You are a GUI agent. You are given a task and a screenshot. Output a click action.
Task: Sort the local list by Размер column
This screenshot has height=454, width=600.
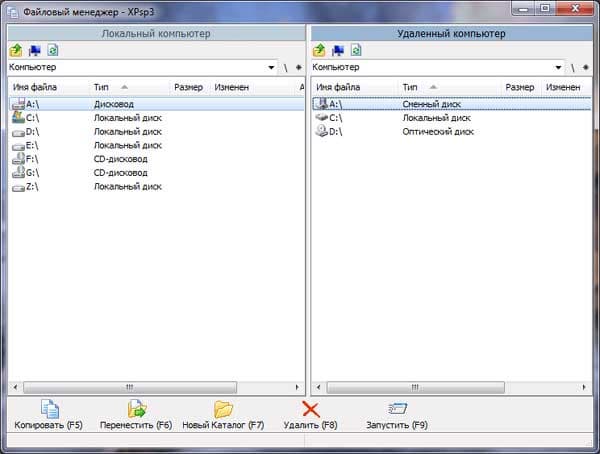coord(189,87)
